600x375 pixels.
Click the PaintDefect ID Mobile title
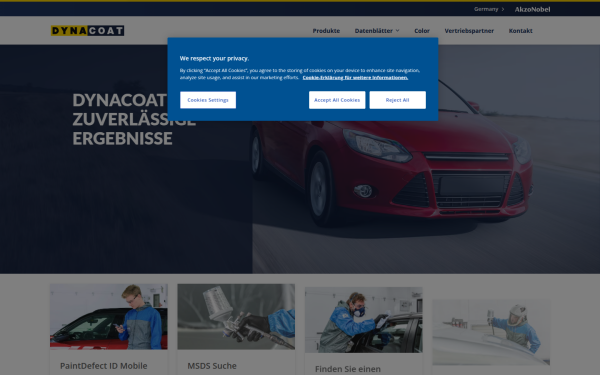[x=104, y=366]
